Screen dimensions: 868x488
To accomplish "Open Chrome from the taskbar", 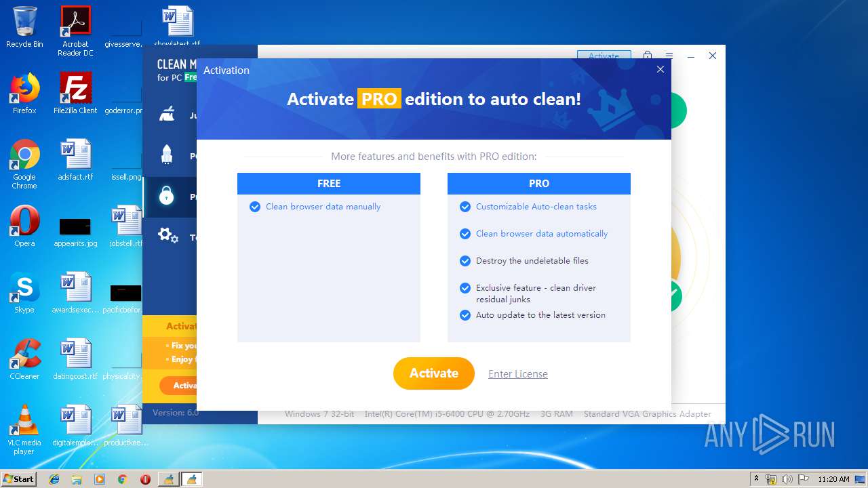I will point(122,479).
